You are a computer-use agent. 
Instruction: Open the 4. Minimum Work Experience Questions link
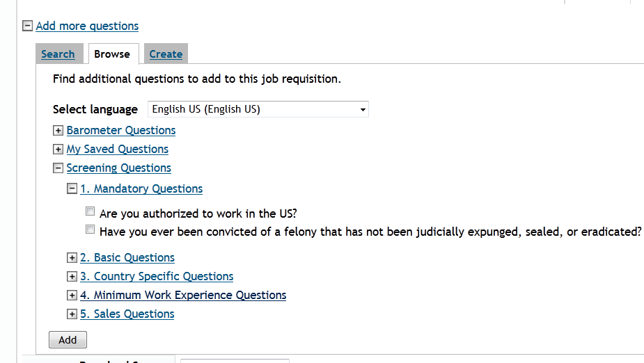[x=183, y=296]
